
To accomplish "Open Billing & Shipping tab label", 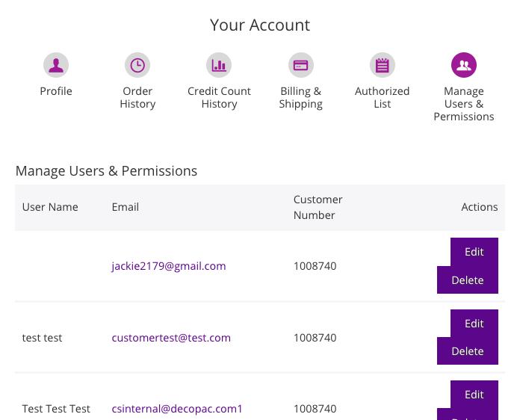I will tap(300, 98).
